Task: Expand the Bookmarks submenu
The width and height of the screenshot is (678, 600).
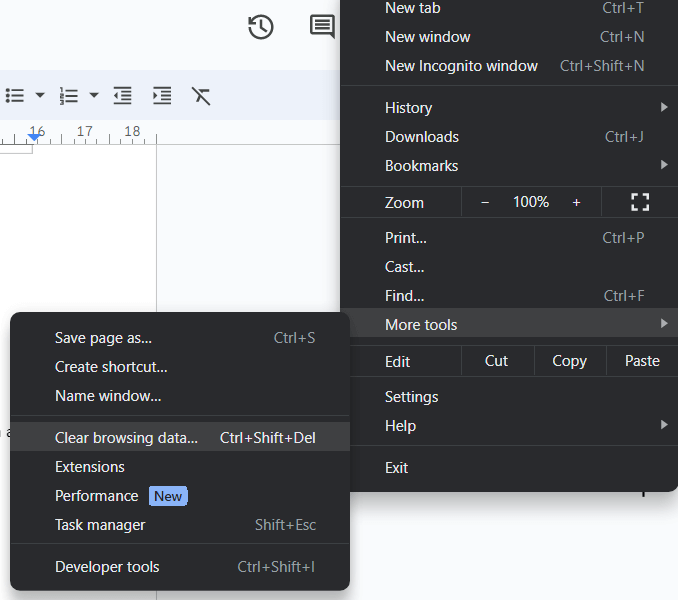Action: (509, 166)
